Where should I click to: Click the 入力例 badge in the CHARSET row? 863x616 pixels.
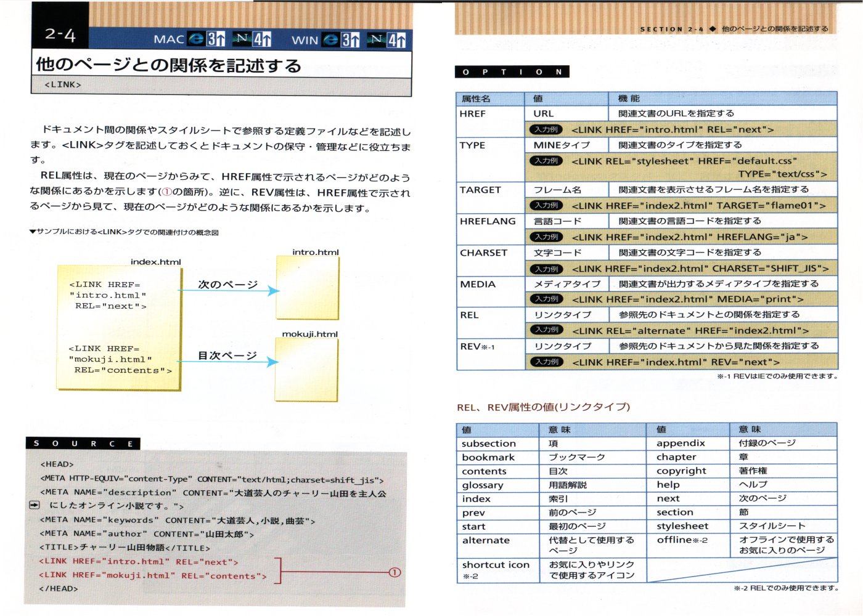[546, 269]
